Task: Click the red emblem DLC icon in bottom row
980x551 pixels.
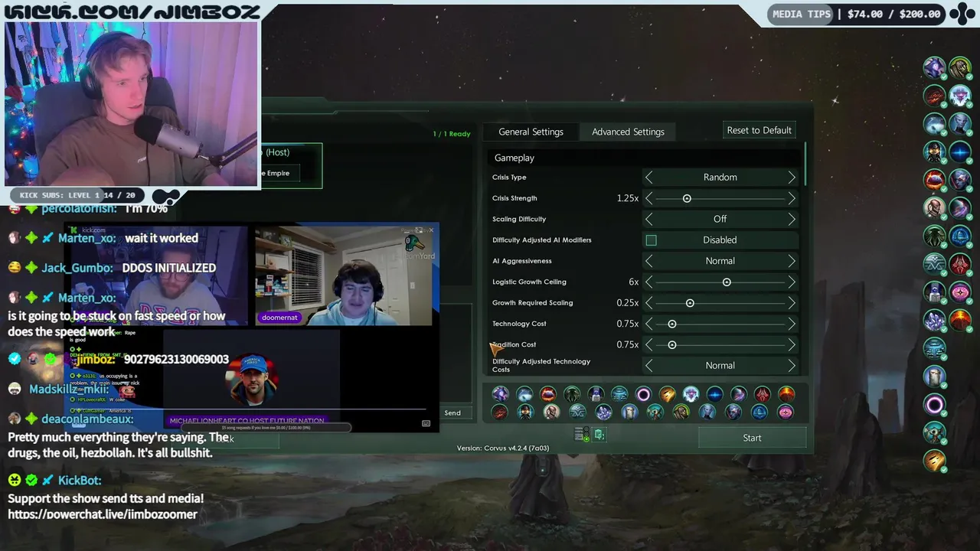Action: click(763, 394)
